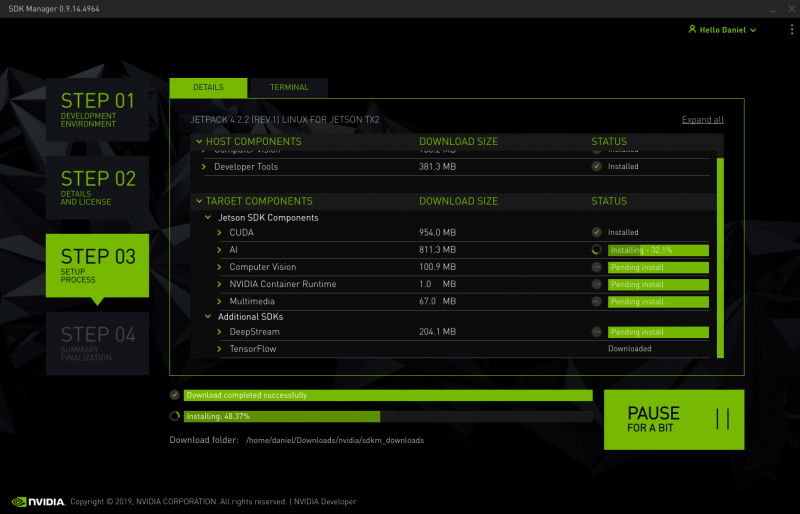Select the Details tab
Viewport: 800px width, 514px height.
(x=208, y=88)
